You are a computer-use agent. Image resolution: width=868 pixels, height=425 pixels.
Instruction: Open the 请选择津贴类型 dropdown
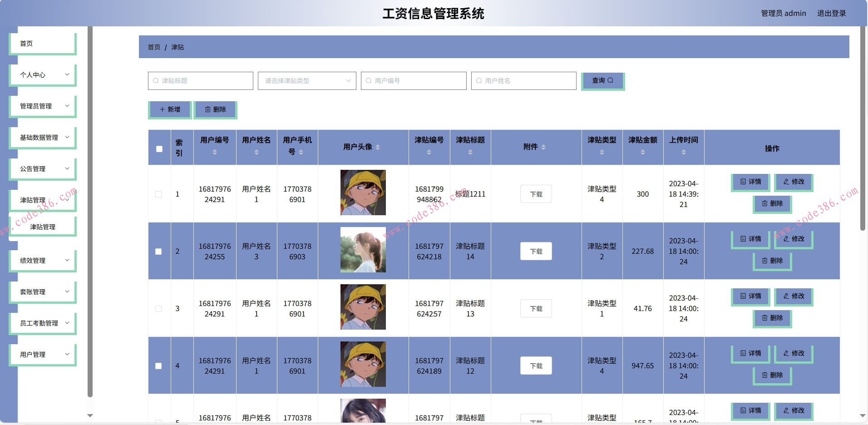307,80
